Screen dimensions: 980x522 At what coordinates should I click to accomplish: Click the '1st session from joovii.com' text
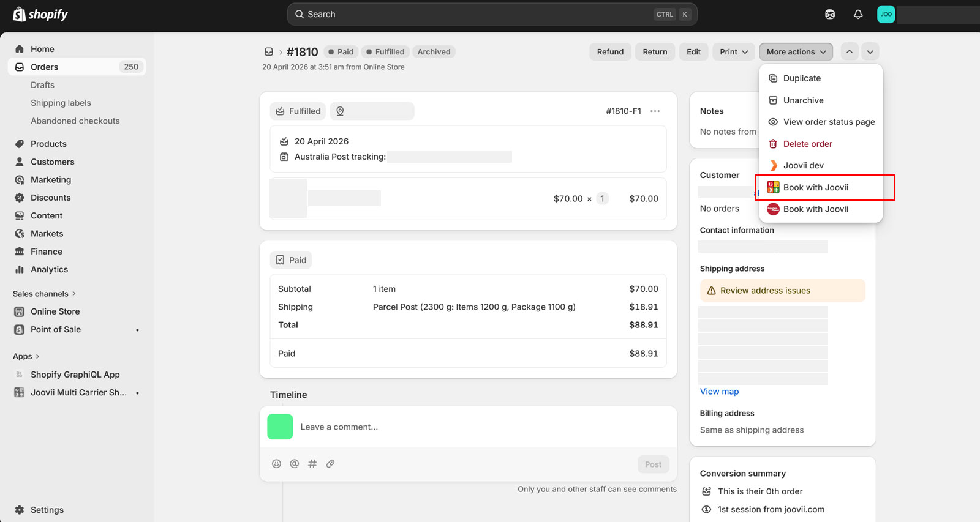[771, 509]
